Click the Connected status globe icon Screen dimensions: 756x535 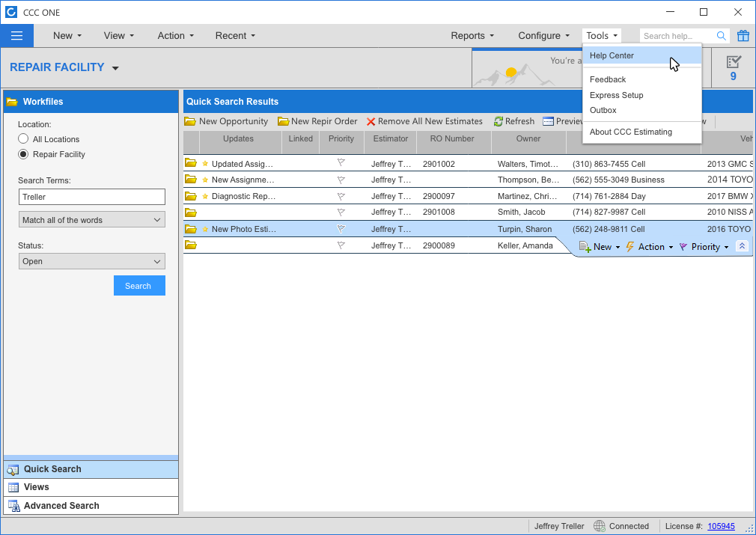600,526
